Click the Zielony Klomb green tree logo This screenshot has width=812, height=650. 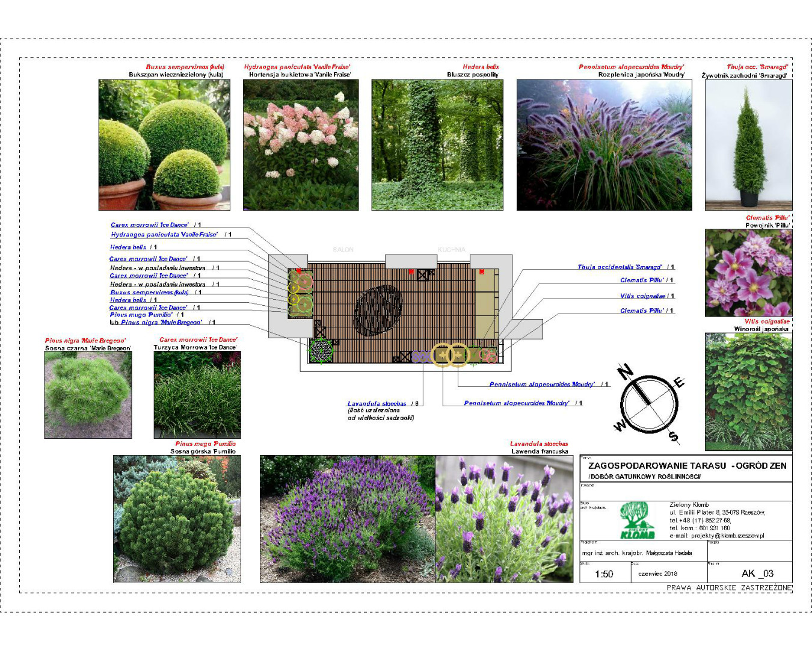[638, 520]
